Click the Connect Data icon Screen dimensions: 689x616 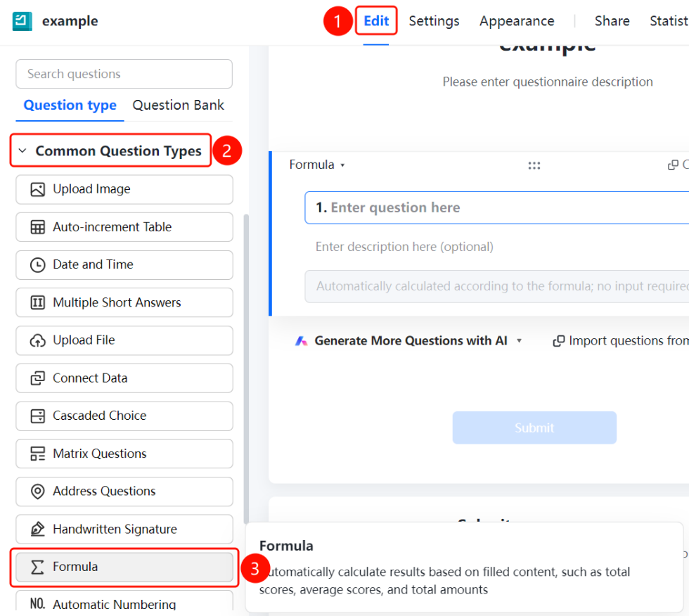pos(38,378)
